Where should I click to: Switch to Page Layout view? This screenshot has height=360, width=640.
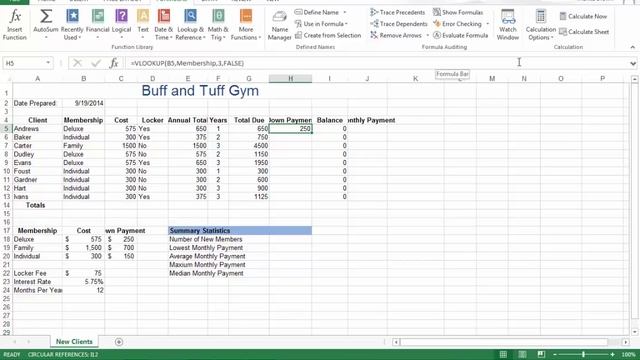point(522,354)
